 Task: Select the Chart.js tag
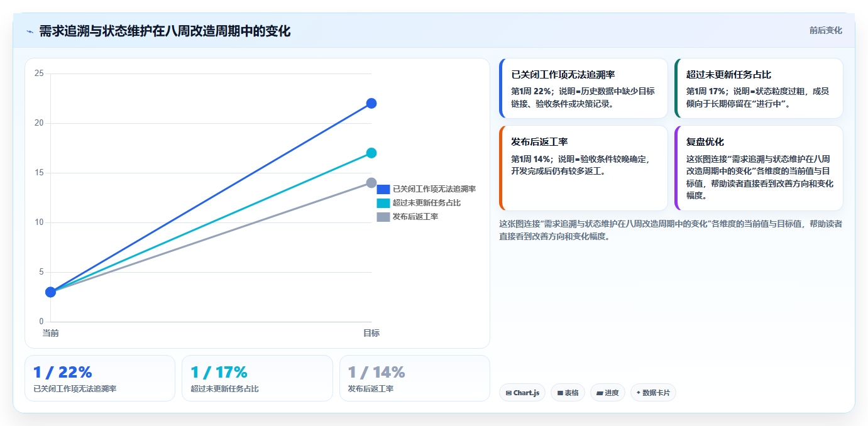pos(522,393)
